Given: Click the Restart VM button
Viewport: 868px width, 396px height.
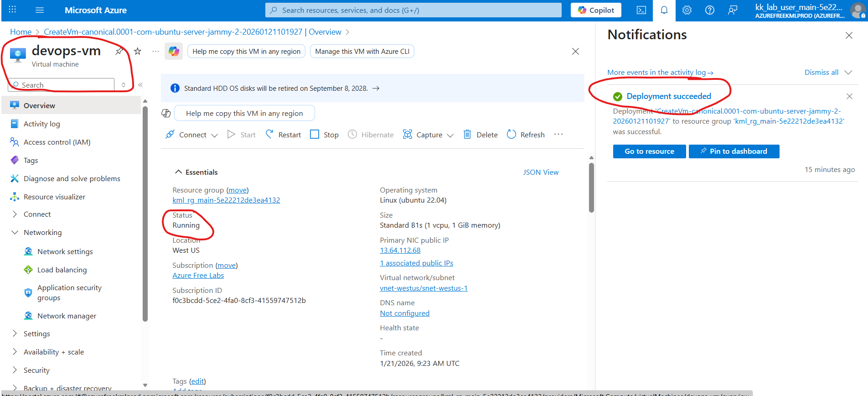Looking at the screenshot, I should tap(284, 135).
